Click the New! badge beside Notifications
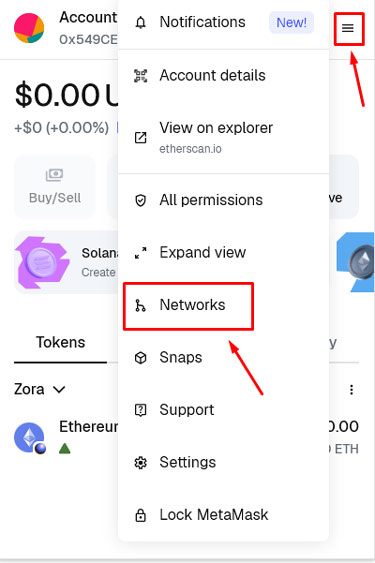 tap(291, 23)
